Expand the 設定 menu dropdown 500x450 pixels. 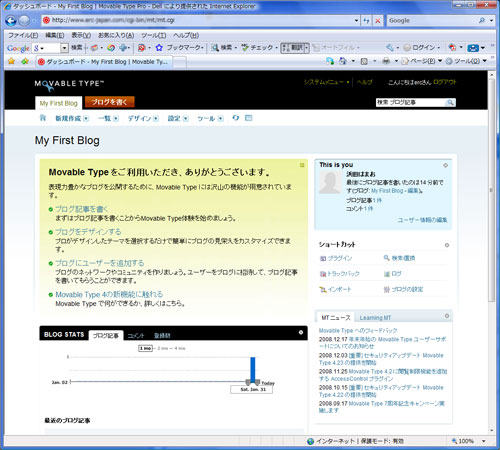[186, 118]
